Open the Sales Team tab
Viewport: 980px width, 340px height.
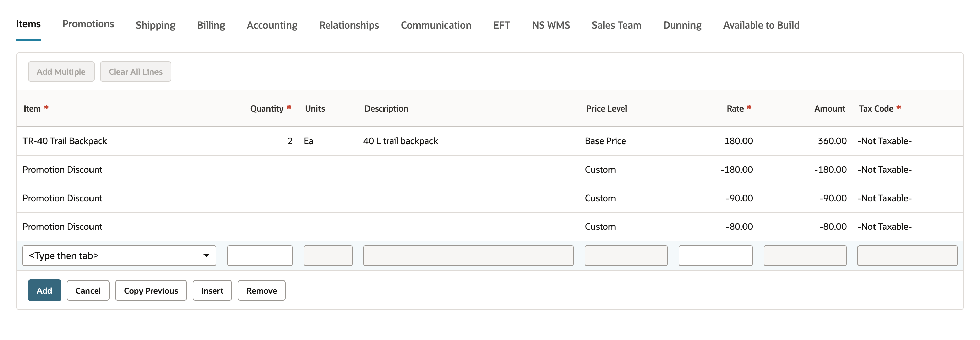(x=616, y=25)
